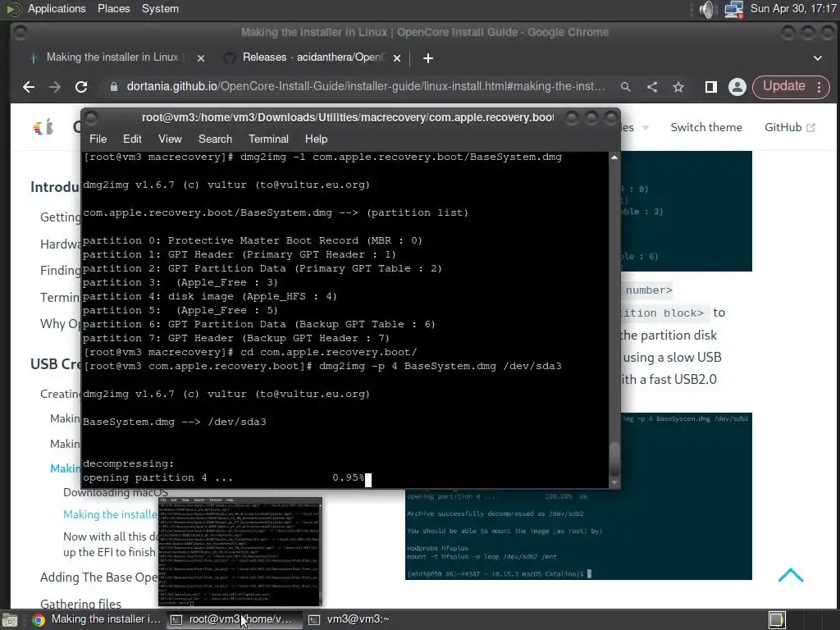
Task: Toggle Chrome side panel icon
Action: click(711, 87)
